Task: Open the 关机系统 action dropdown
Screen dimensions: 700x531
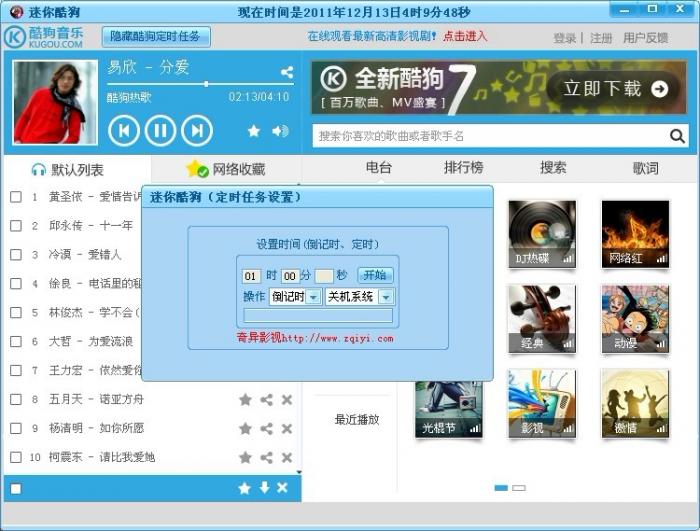Action: (386, 297)
